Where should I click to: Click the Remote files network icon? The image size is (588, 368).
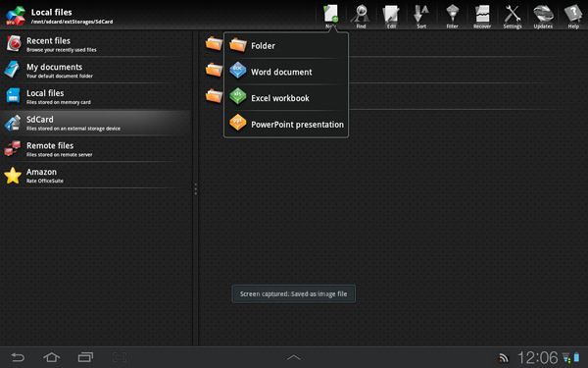(x=13, y=149)
